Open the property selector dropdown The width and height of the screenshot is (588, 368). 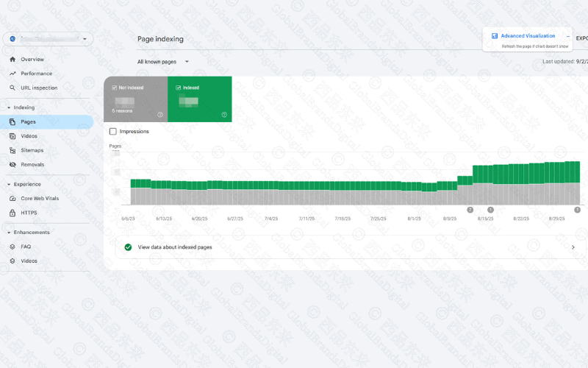(x=48, y=39)
